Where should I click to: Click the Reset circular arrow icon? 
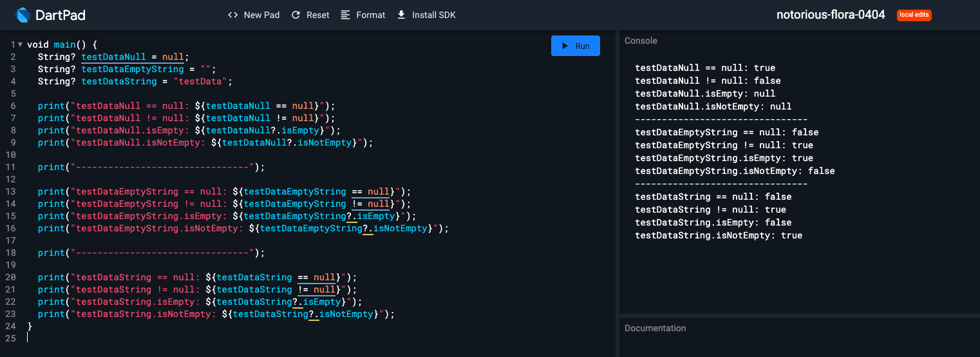(x=296, y=15)
